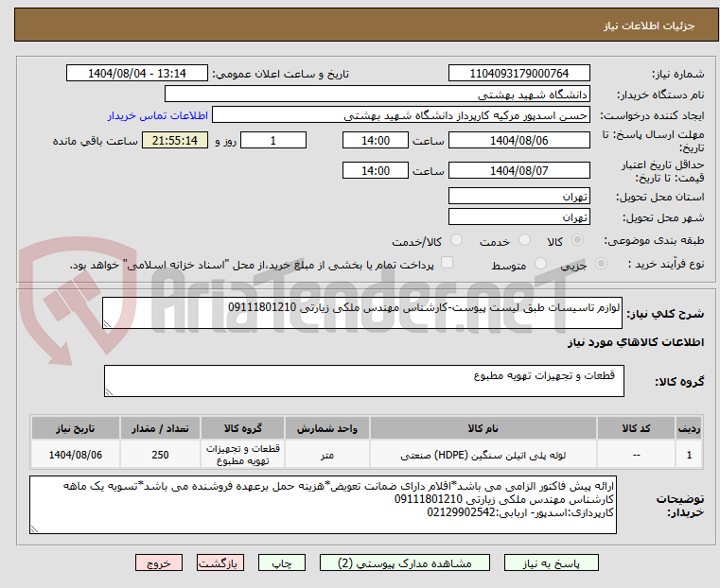Click the اطلاعات کالاهای مورد نیاز heading
The height and width of the screenshot is (588, 720).
[x=636, y=342]
